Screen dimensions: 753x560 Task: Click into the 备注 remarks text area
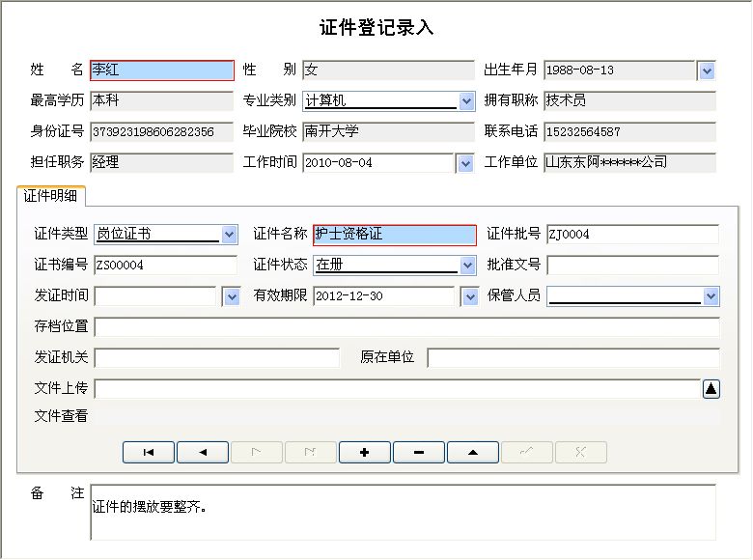[403, 512]
